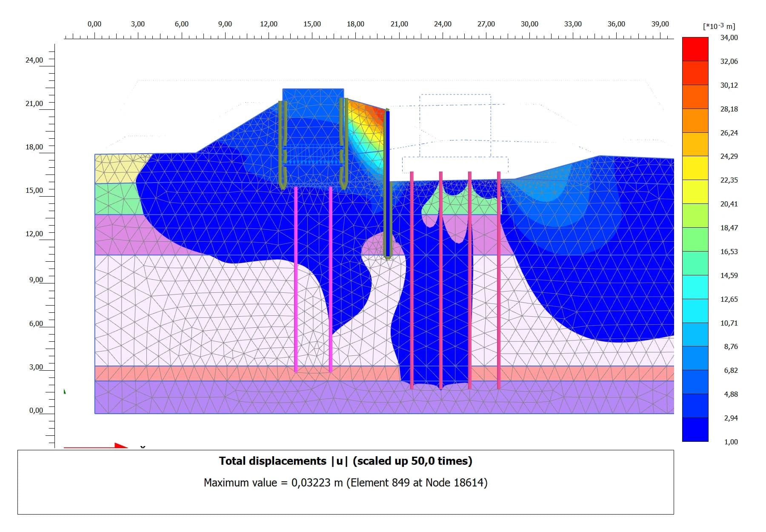The image size is (766, 532).
Task: Pick the yellow legend swatch below 24,29
Action: coord(695,168)
